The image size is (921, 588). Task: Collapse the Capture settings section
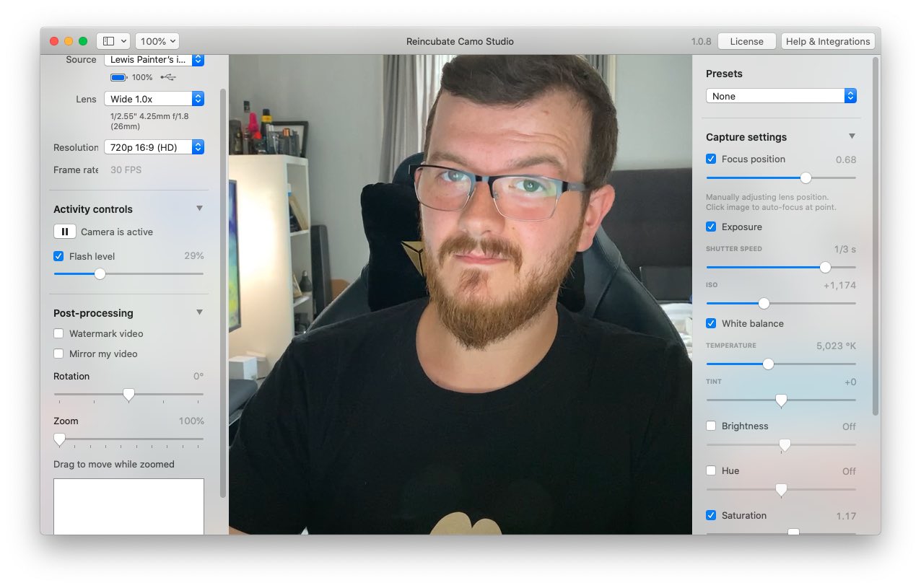pos(852,136)
